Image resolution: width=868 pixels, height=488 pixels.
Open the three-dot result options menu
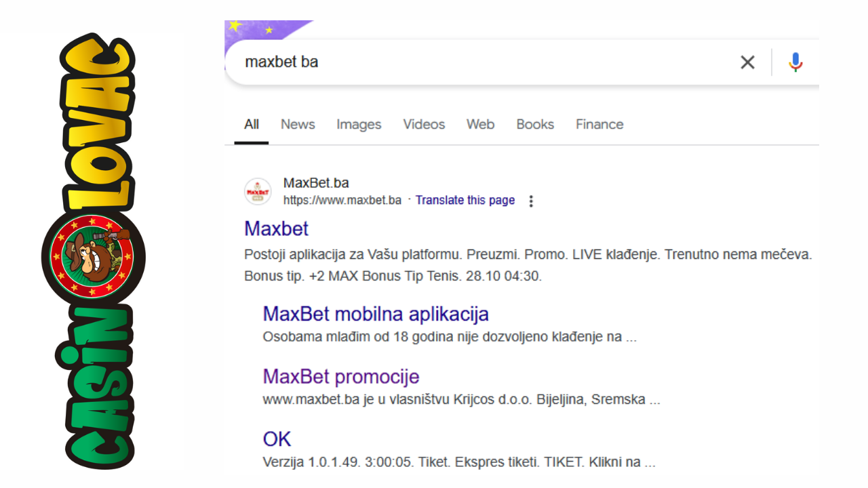click(x=531, y=201)
